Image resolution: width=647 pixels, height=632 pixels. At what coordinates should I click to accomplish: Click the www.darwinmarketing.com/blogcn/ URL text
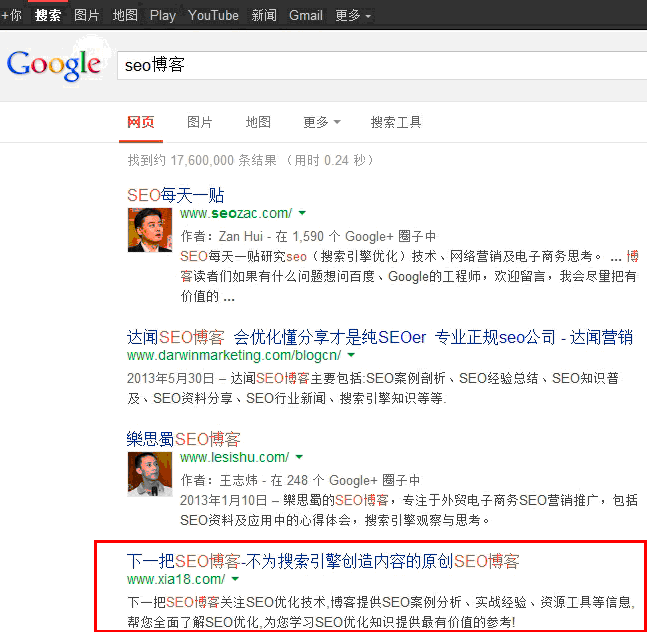(234, 355)
